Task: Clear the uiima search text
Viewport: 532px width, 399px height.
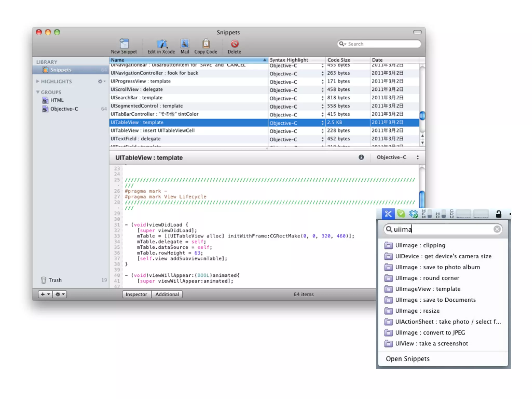Action: click(497, 229)
